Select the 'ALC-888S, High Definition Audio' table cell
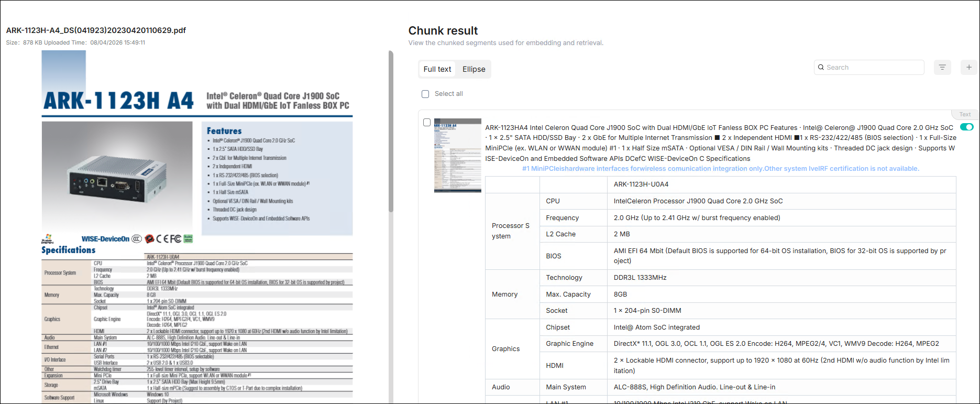 coord(781,387)
